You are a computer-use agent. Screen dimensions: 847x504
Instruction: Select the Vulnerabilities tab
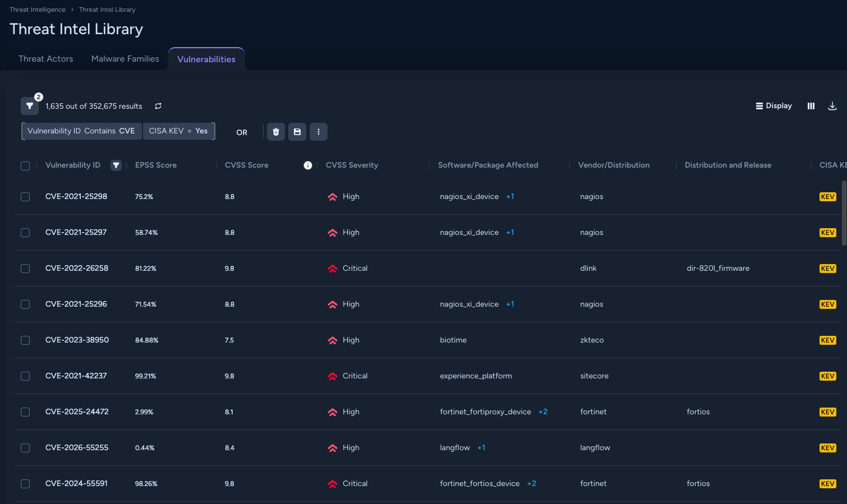206,59
